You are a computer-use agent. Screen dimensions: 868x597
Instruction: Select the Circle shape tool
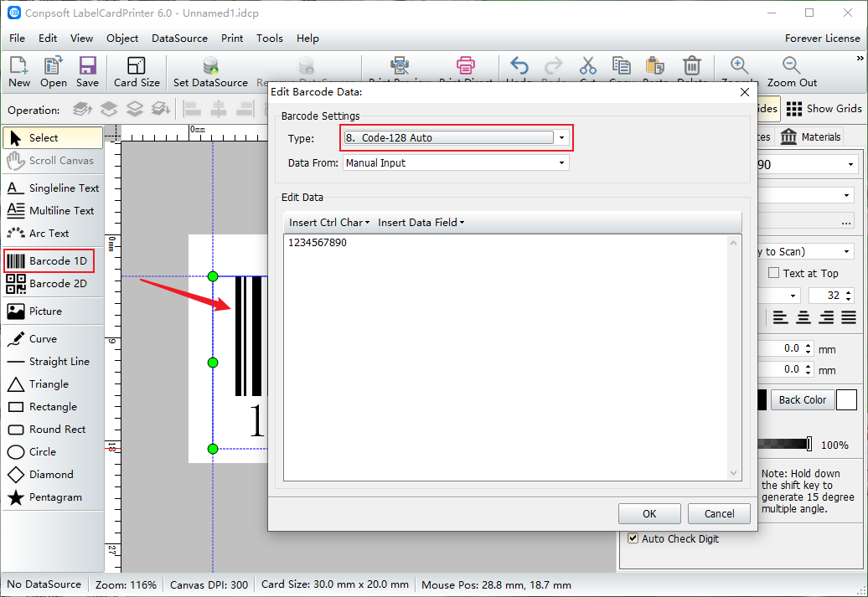53,452
